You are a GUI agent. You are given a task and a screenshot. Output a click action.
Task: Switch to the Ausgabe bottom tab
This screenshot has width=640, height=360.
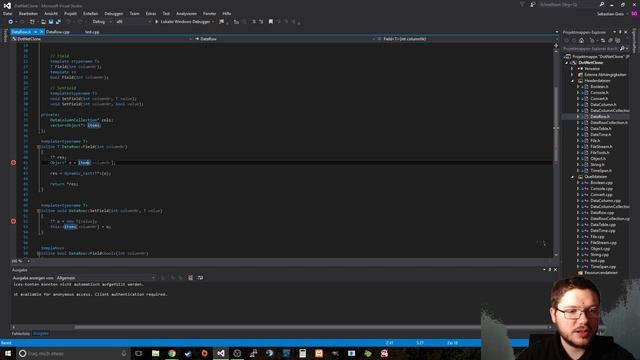41,333
